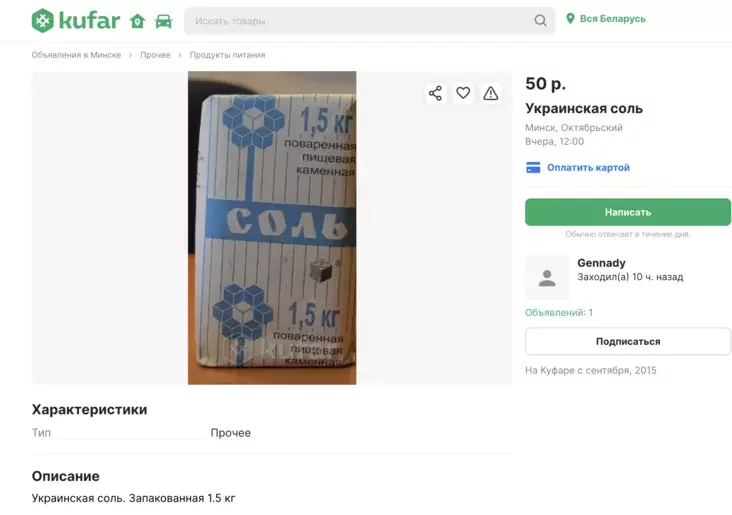Screen dimensions: 732x515
Task: View seller's Объявления: 1 link
Action: [559, 313]
